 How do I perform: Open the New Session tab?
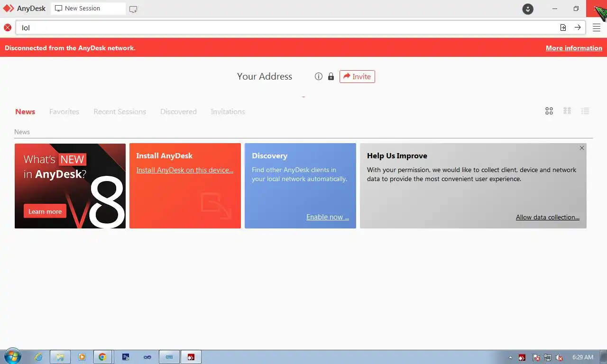click(x=88, y=9)
